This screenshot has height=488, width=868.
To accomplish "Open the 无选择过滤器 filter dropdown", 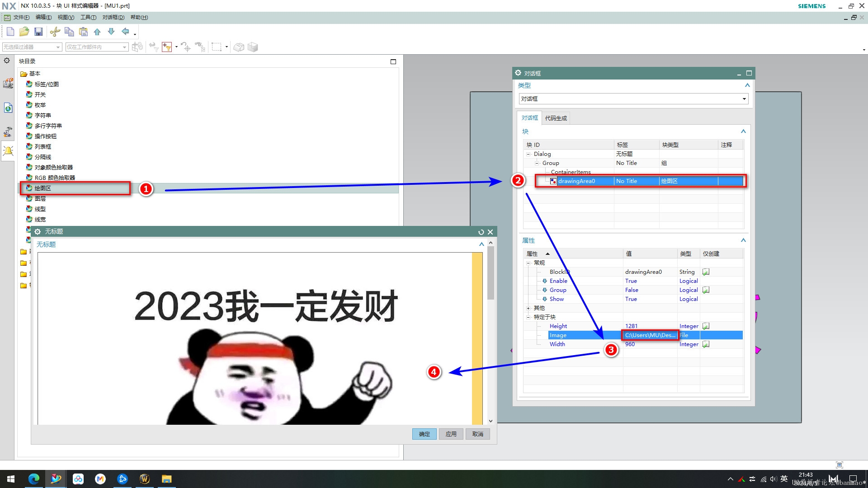I will tap(32, 47).
